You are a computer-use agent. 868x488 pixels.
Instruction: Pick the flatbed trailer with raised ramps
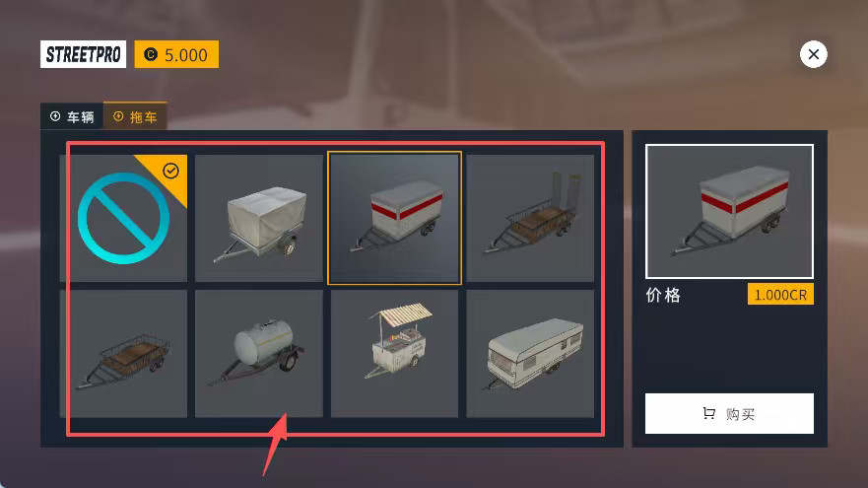click(x=530, y=218)
